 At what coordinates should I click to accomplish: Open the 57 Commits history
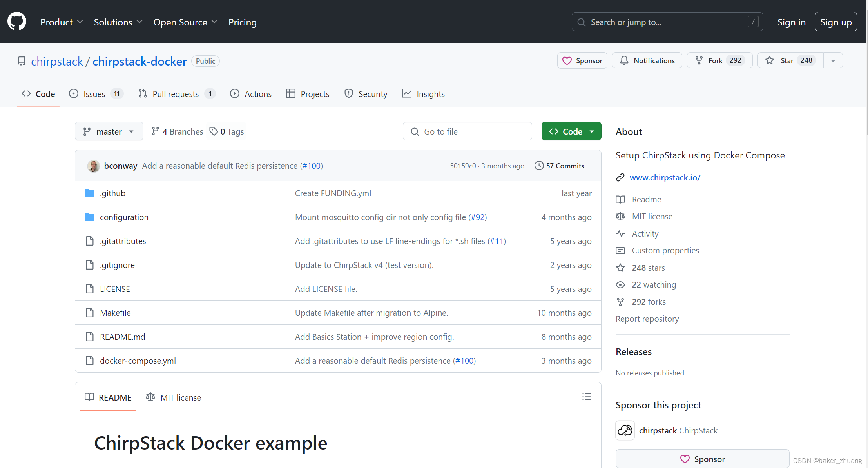[559, 166]
